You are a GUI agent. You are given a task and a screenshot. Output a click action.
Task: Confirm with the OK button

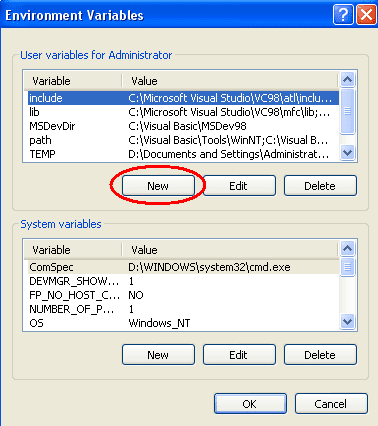[x=250, y=404]
